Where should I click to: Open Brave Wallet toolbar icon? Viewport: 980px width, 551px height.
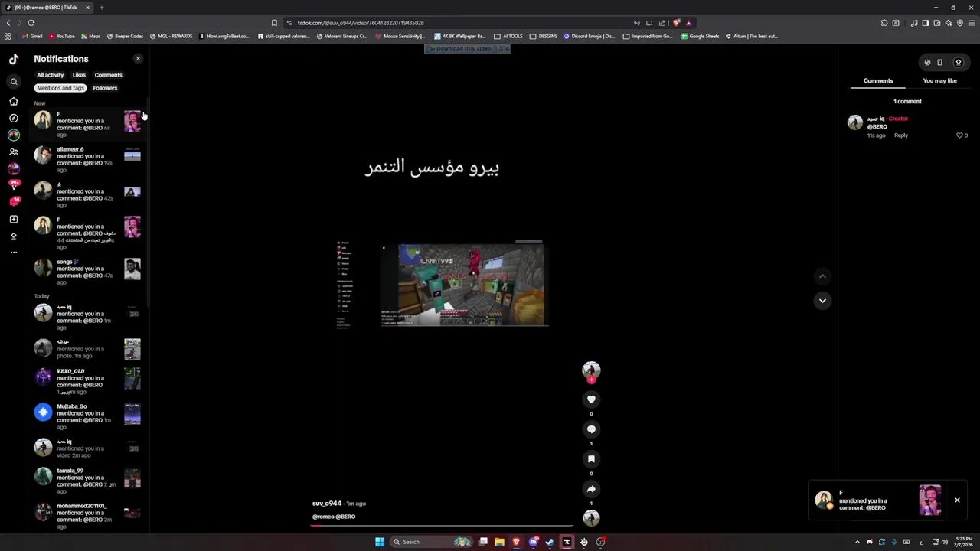(937, 23)
